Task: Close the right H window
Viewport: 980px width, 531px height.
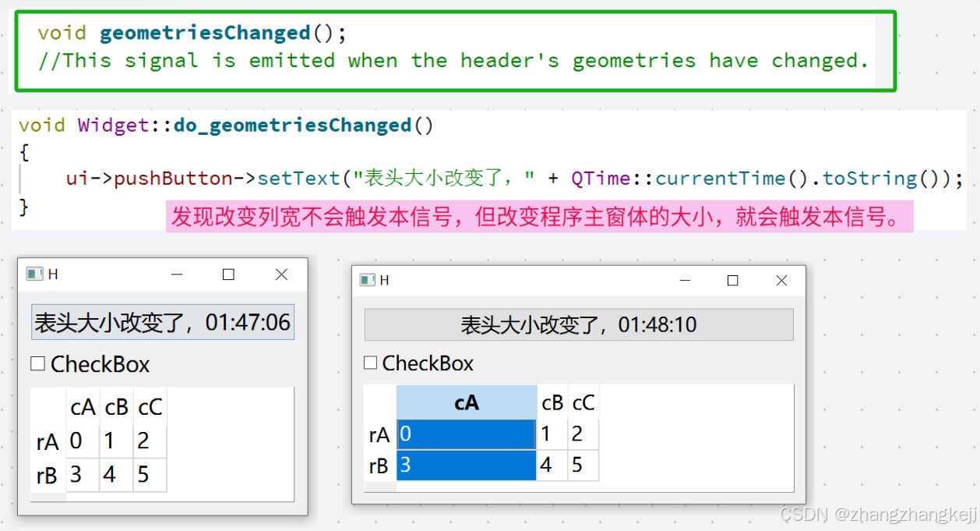Action: tap(781, 281)
